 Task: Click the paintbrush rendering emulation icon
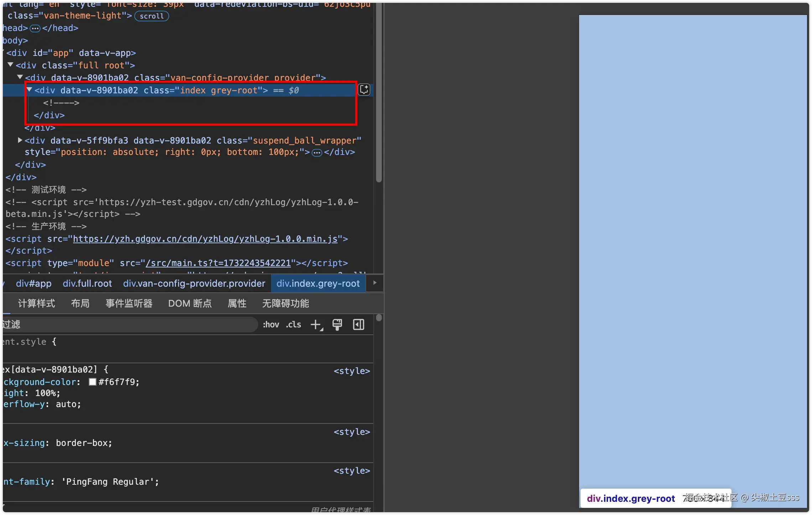click(x=337, y=324)
